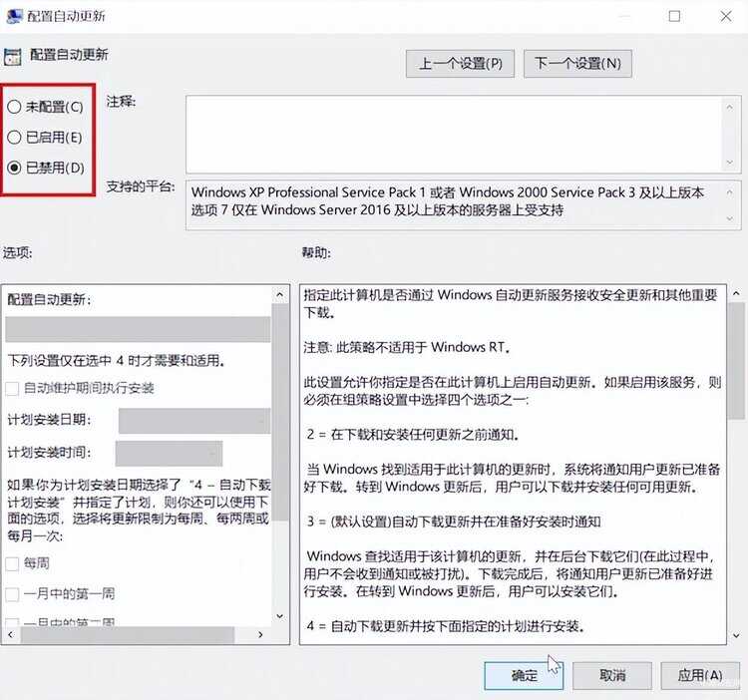Open the 计划安装日期 dropdown
This screenshot has height=700, width=748.
(x=194, y=421)
